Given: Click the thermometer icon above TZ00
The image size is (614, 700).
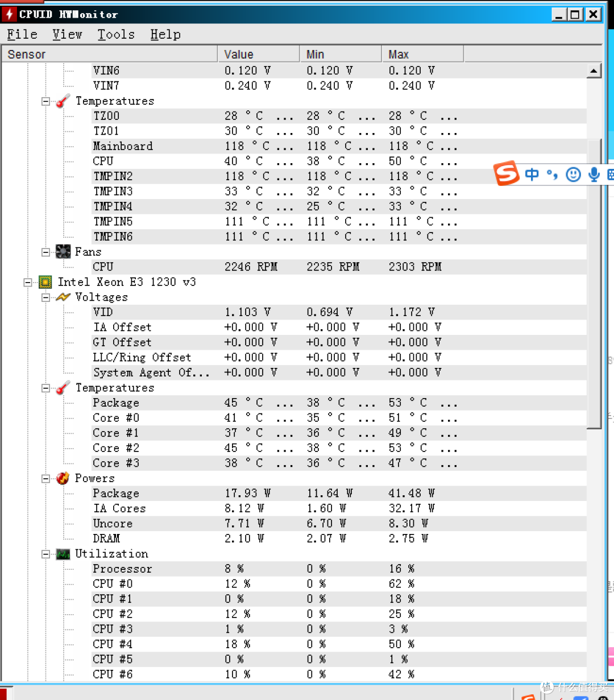Looking at the screenshot, I should [63, 101].
